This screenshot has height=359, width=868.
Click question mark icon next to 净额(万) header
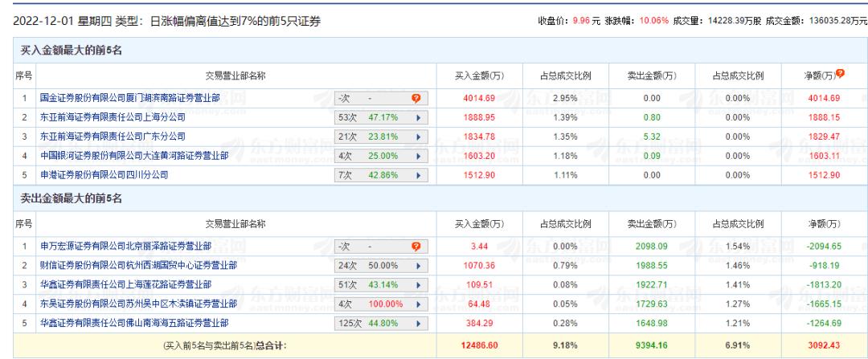(x=839, y=75)
